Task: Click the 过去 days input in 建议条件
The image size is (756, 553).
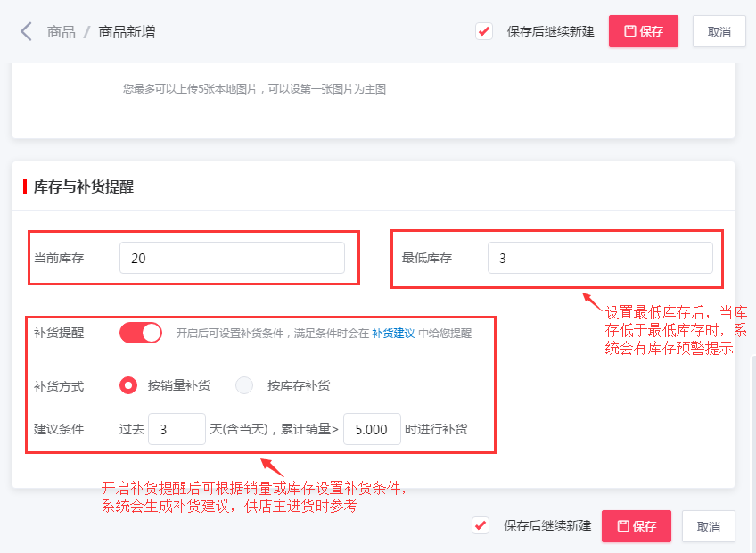Action: pyautogui.click(x=177, y=429)
